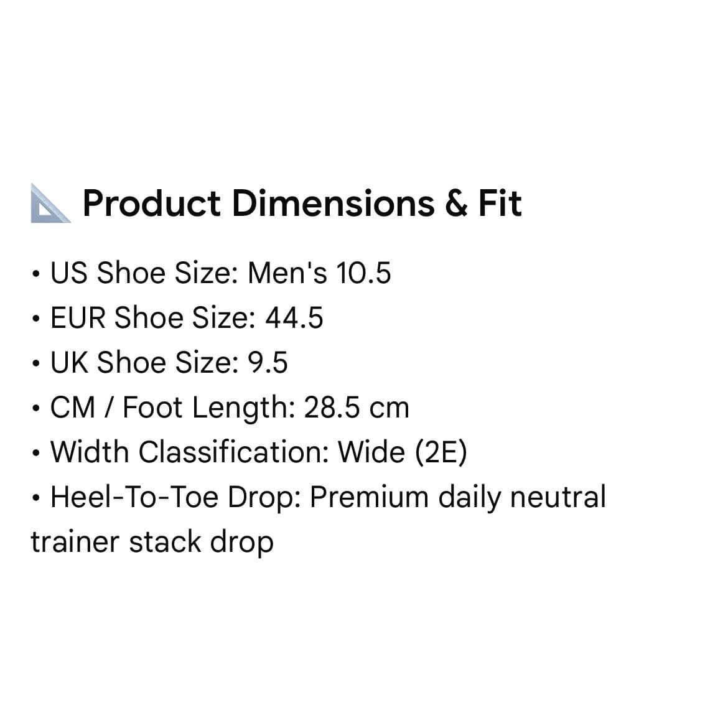This screenshot has width=728, height=728.
Task: Select the 44.5 EUR size value
Action: pos(294,317)
